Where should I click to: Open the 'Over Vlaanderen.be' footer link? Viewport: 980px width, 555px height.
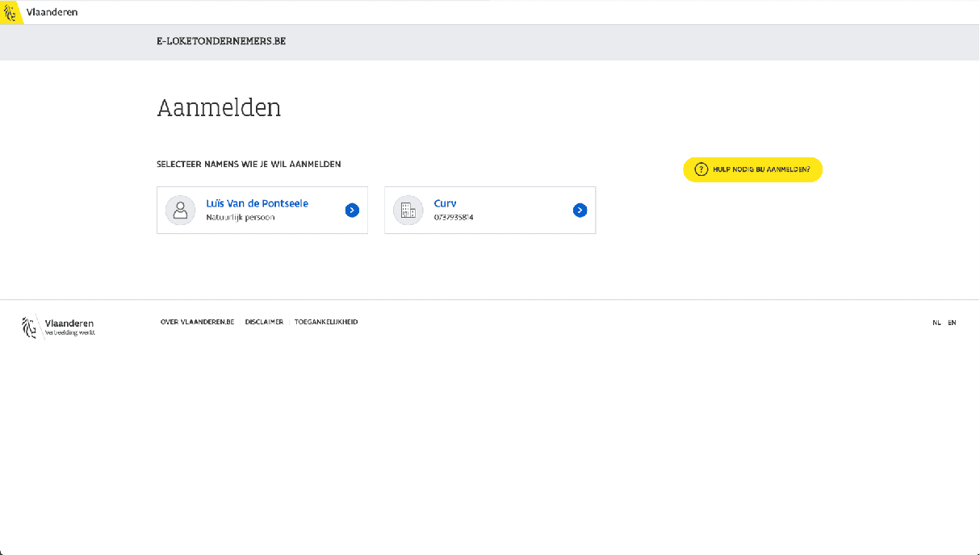[x=197, y=322]
